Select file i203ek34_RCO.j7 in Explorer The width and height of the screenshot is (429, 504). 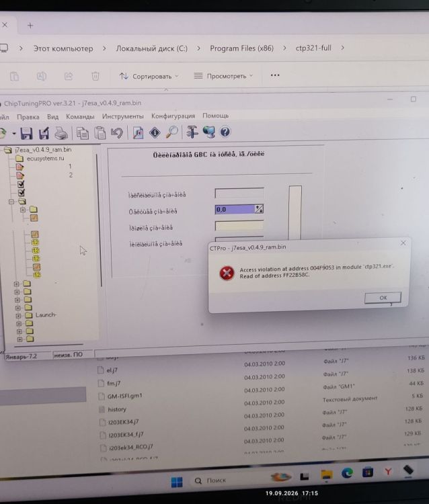click(130, 447)
